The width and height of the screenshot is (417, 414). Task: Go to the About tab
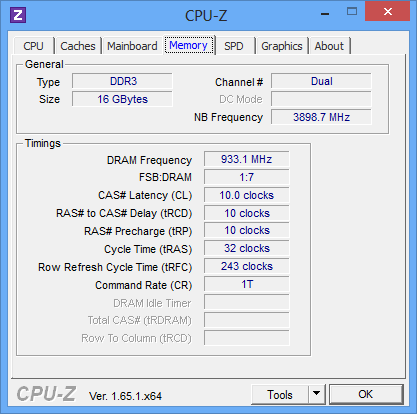pos(329,46)
